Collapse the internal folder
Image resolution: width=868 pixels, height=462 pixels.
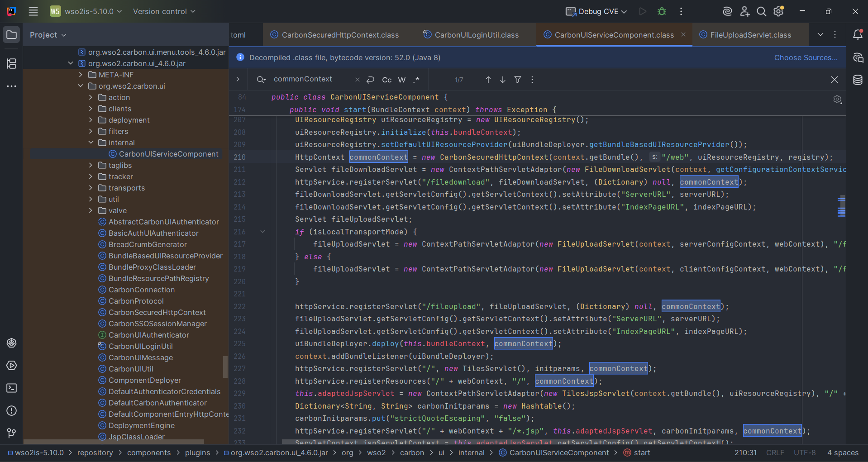(91, 143)
